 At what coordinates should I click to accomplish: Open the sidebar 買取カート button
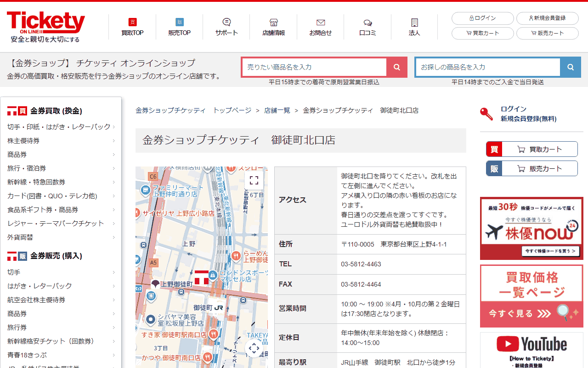tap(532, 149)
